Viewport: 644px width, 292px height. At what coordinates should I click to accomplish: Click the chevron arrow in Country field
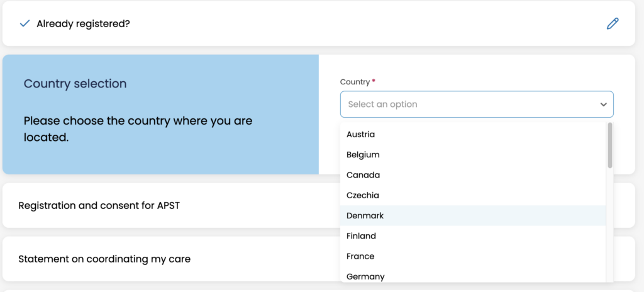[x=603, y=104]
